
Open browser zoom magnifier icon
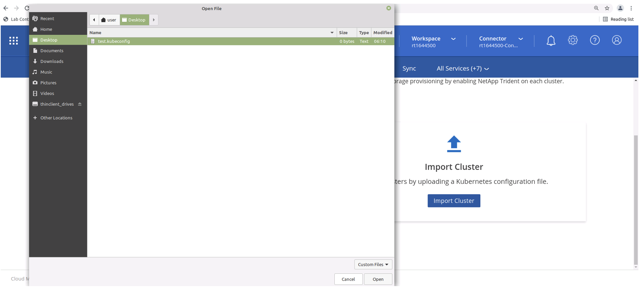(596, 8)
